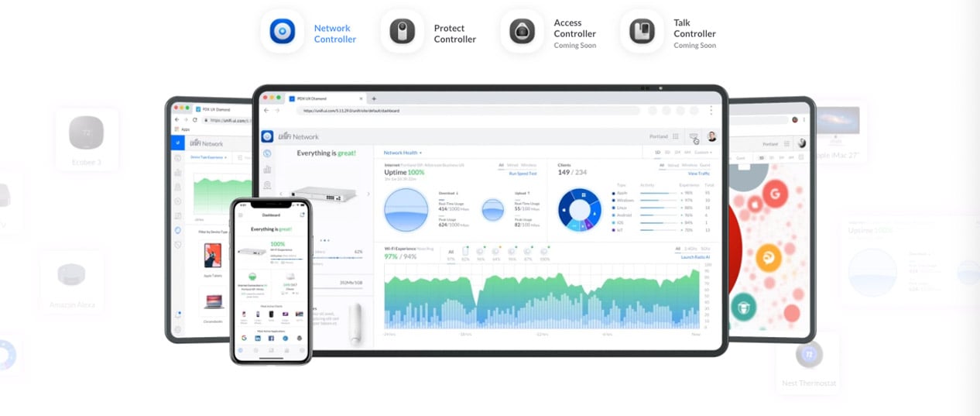Screen dimensions: 980x416
Task: Open a new tab with the plus button
Action: 374,98
